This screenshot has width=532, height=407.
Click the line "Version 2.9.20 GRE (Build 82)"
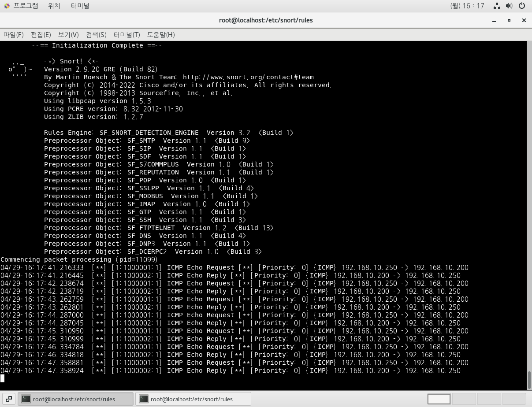point(101,69)
